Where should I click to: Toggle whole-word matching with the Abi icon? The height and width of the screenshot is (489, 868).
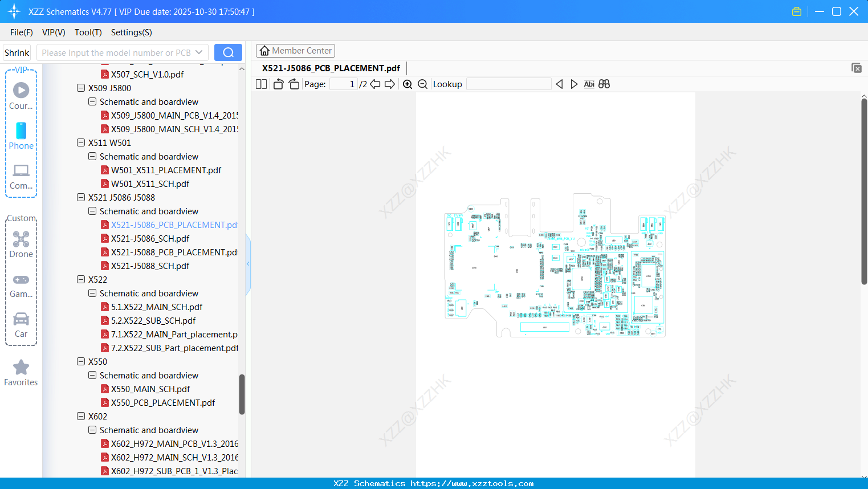point(589,84)
